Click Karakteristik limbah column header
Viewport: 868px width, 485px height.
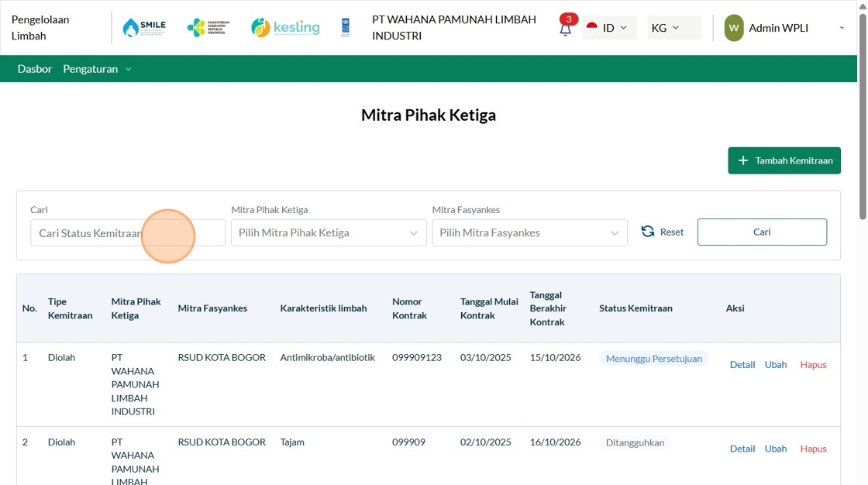point(323,308)
